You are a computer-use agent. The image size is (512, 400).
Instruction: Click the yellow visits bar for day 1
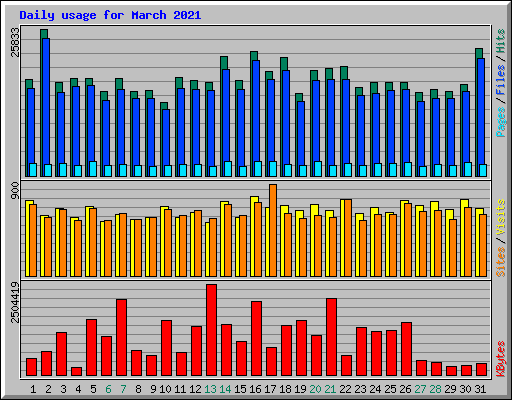[x=28, y=238]
